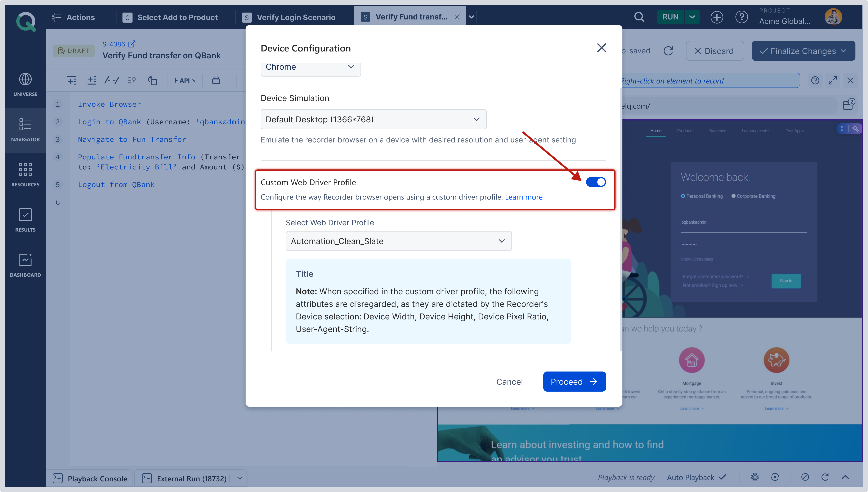Click the Acme Global project name

[784, 21]
